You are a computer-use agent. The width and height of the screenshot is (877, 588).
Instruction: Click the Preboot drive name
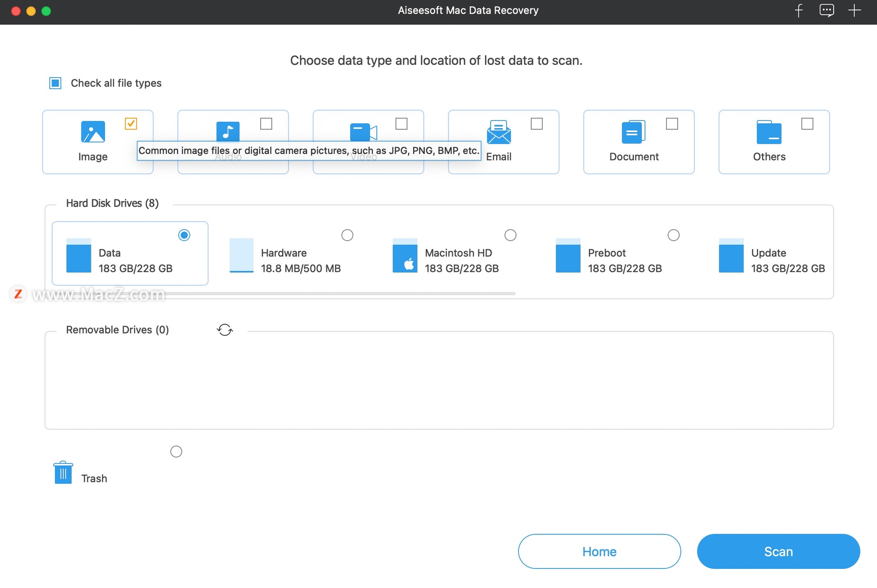pos(607,253)
